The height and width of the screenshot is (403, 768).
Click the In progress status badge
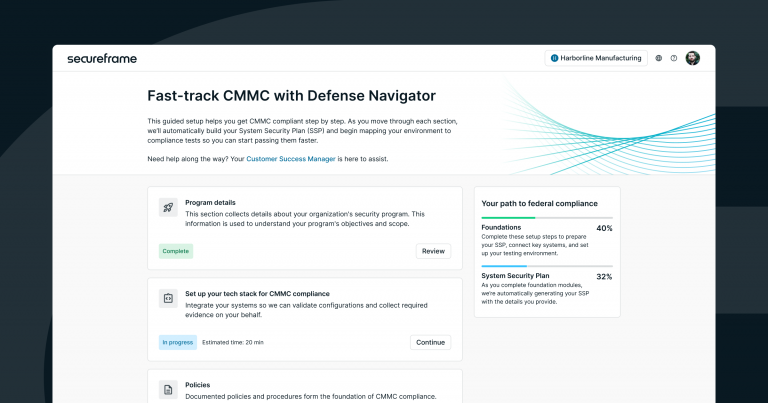(177, 342)
